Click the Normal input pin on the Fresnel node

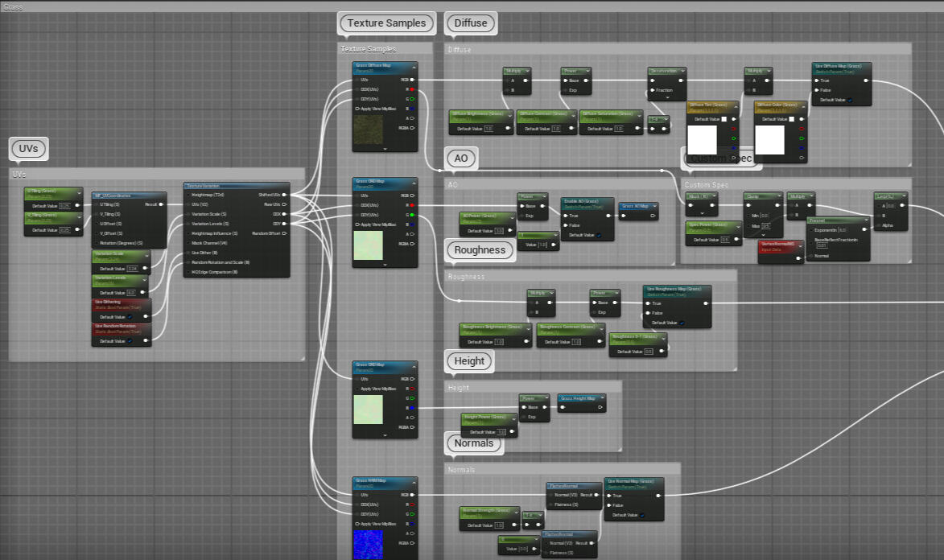pos(810,256)
